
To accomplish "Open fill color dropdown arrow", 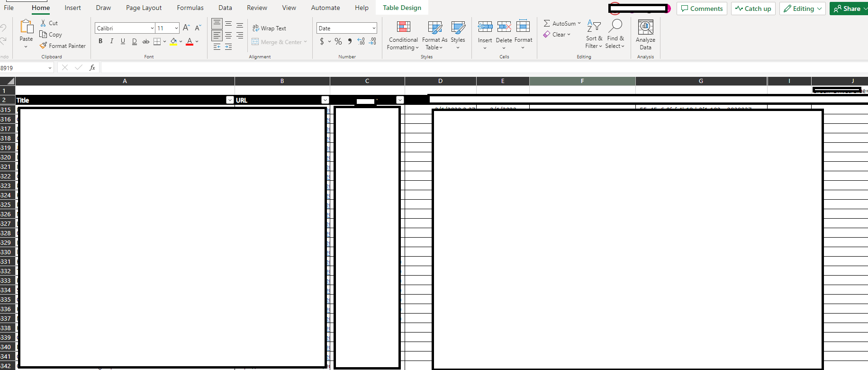I will (x=181, y=41).
